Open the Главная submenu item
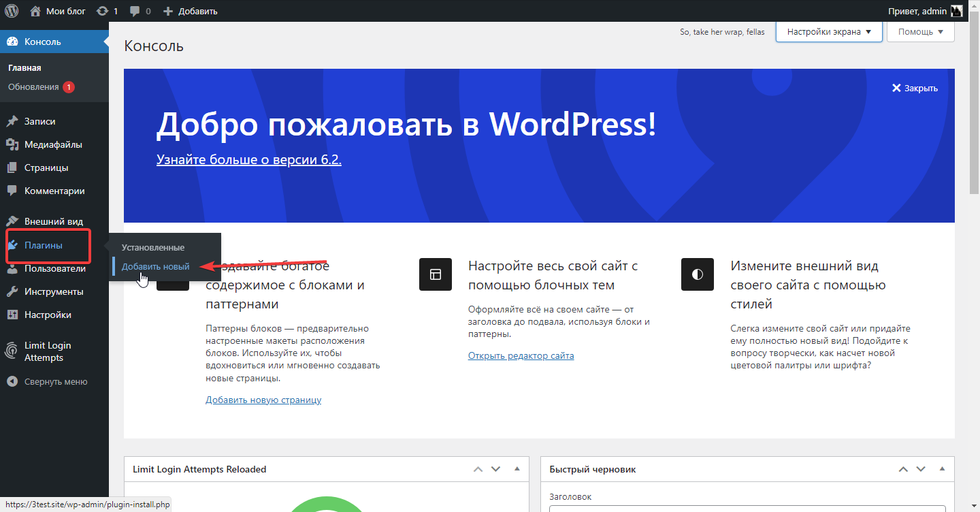980x512 pixels. [x=24, y=68]
